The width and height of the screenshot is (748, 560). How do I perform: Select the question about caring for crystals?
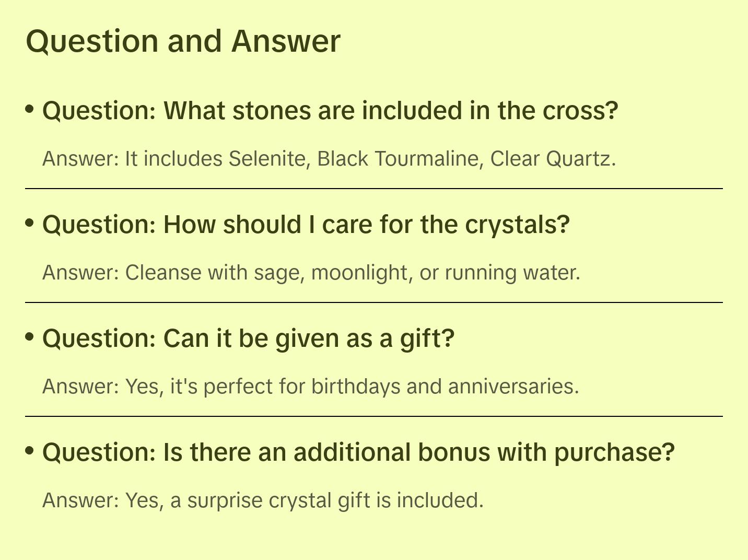(x=306, y=225)
